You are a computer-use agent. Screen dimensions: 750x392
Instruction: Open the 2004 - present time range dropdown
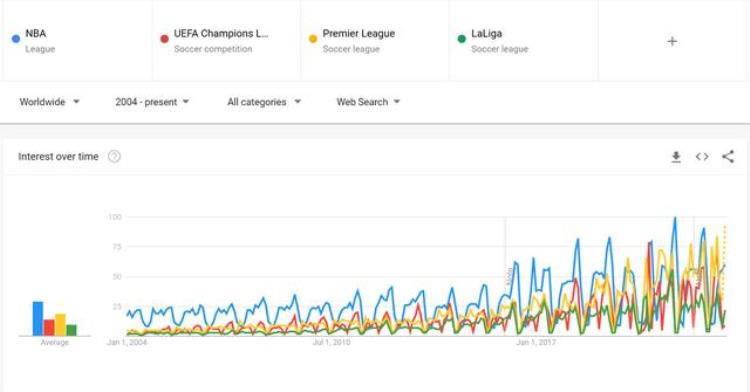point(152,102)
